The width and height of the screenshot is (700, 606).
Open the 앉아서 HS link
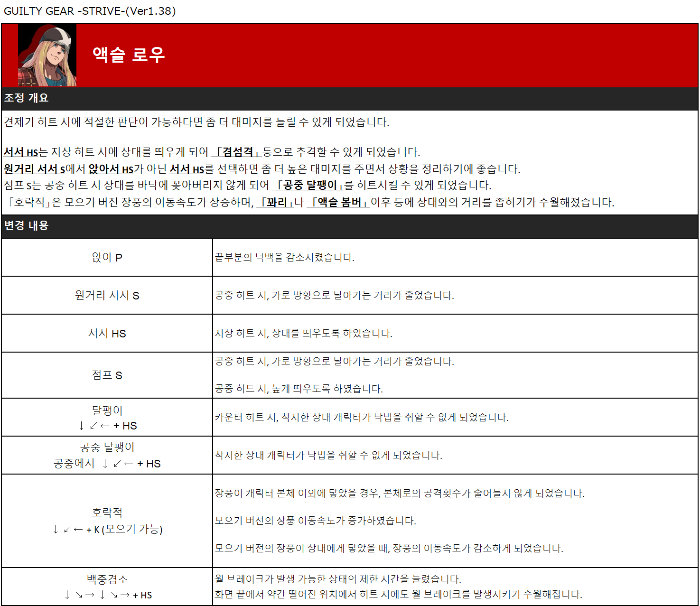111,169
